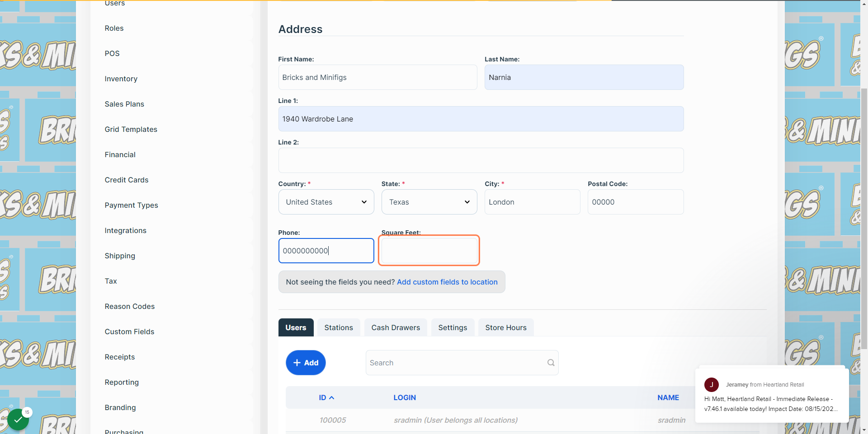
Task: Click the green checkmark badge icon
Action: 18,420
